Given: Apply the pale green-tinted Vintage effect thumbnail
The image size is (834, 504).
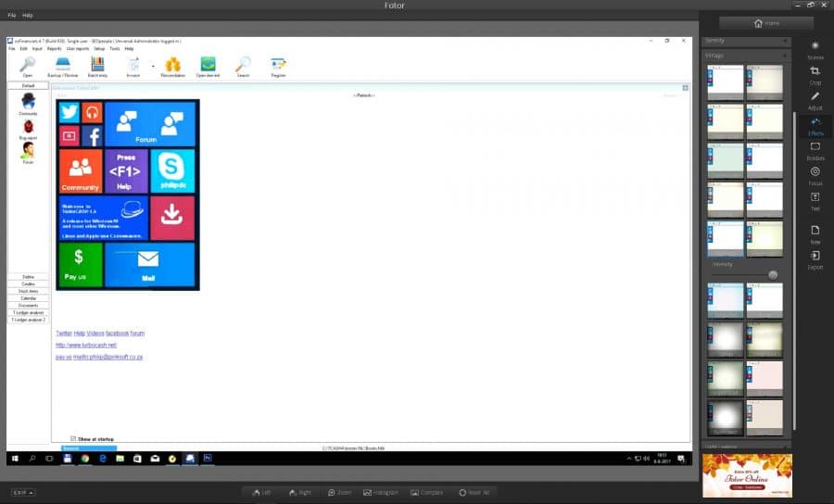Looking at the screenshot, I should (x=726, y=160).
